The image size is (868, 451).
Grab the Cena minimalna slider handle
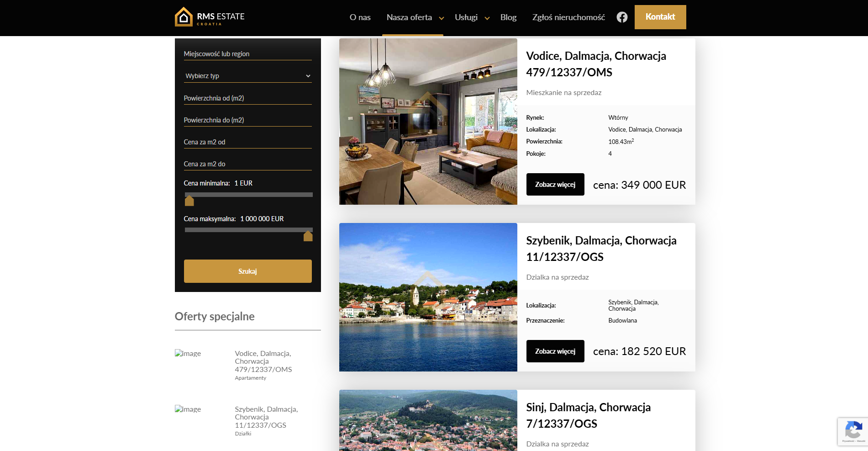(x=189, y=201)
